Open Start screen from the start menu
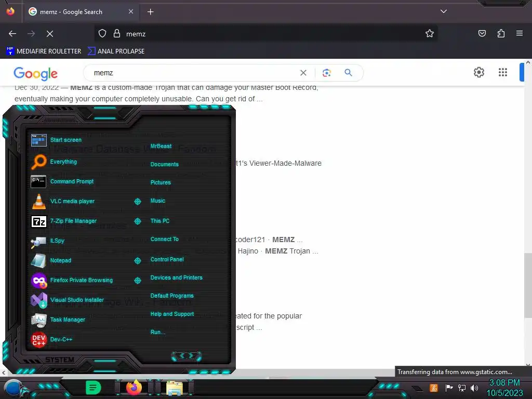Viewport: 532px width, 399px height. (56, 140)
